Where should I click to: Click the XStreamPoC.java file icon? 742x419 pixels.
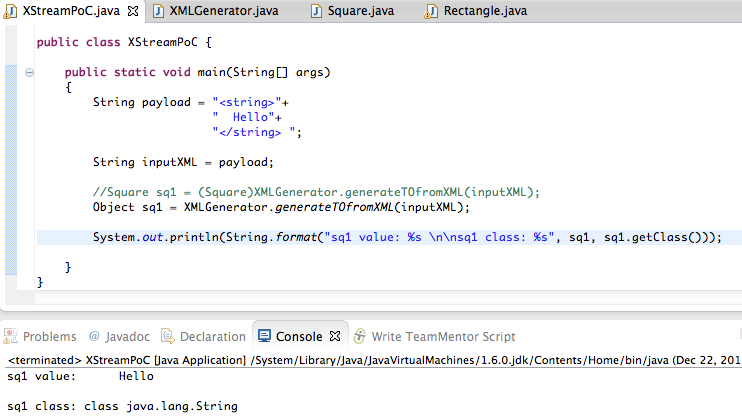tap(11, 12)
